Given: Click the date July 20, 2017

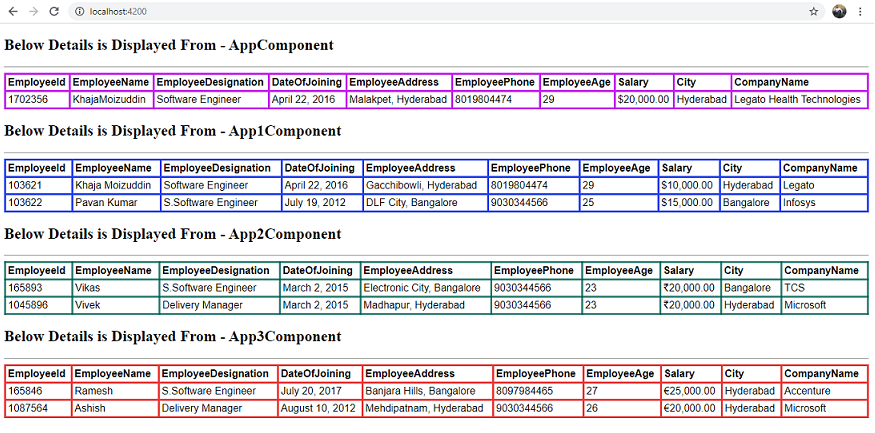Looking at the screenshot, I should 311,391.
